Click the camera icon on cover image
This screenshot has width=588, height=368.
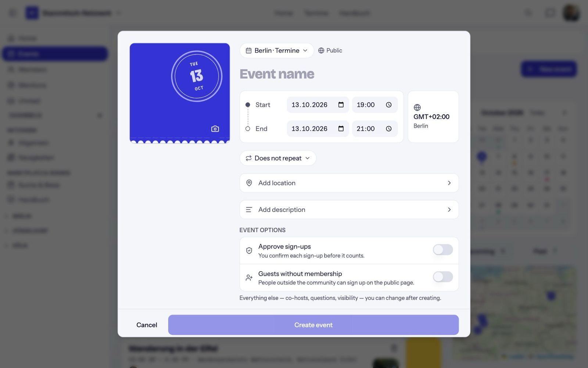[x=215, y=129]
